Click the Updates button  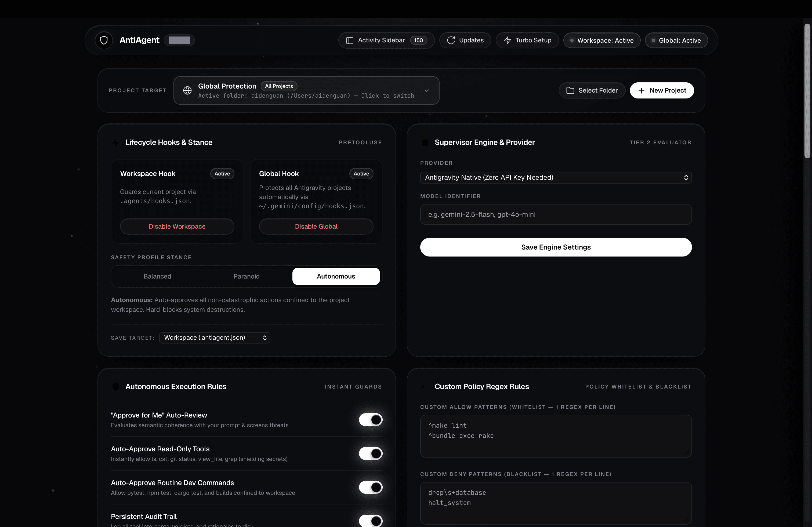point(465,40)
